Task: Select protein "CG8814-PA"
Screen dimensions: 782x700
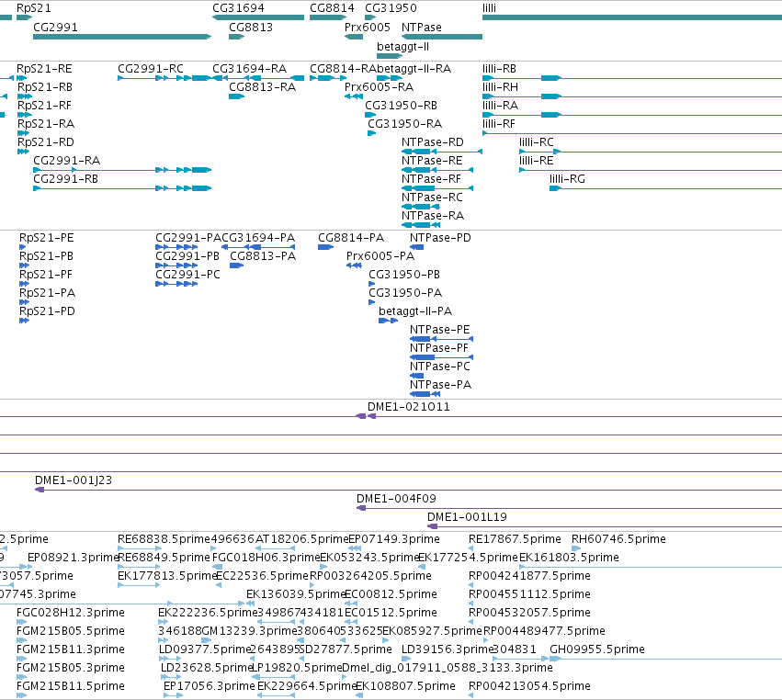Action: point(351,238)
